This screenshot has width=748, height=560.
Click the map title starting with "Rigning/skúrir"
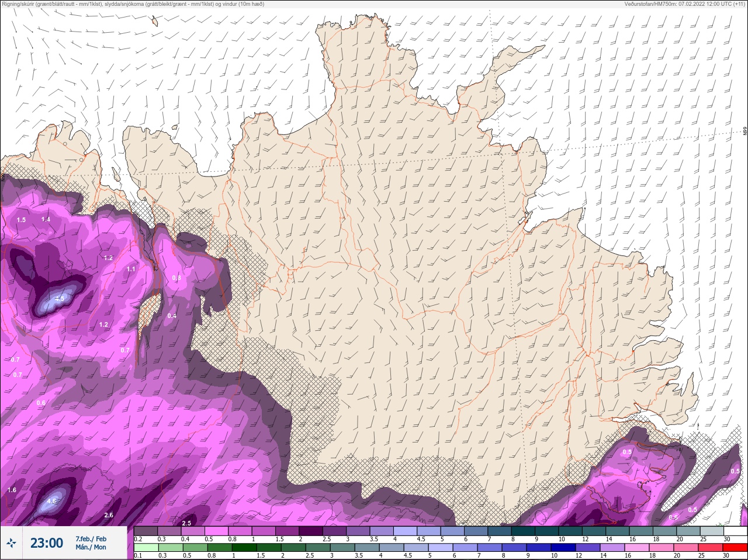[133, 4]
